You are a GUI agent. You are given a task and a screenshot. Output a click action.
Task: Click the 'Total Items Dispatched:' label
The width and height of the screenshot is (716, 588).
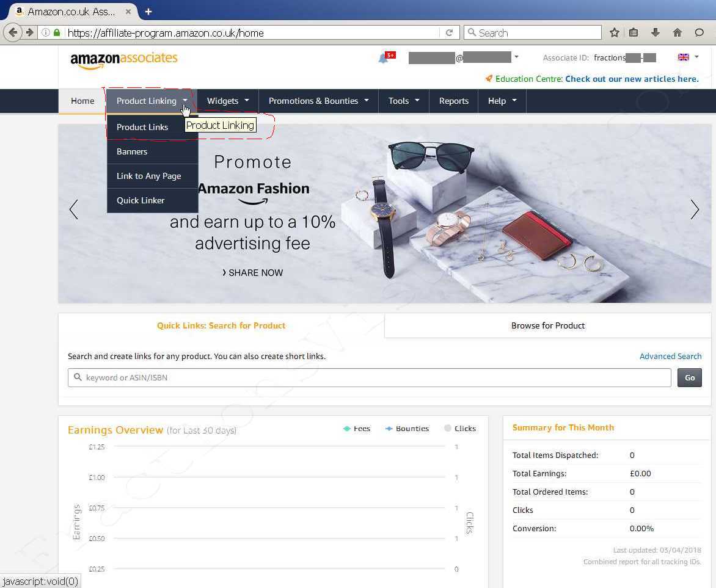tap(555, 455)
